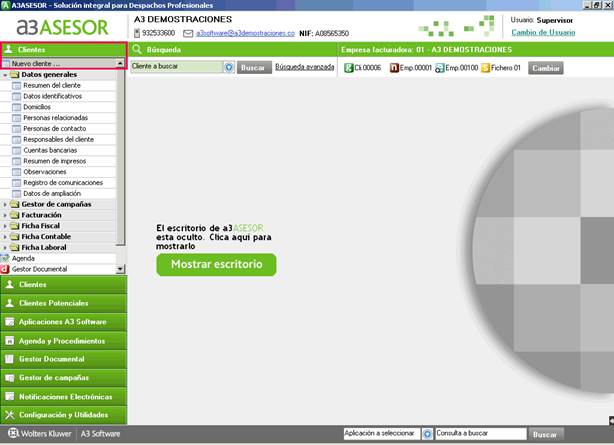Open the Cliente a buscar dropdown arrow
Image resolution: width=614 pixels, height=445 pixels.
pyautogui.click(x=229, y=67)
